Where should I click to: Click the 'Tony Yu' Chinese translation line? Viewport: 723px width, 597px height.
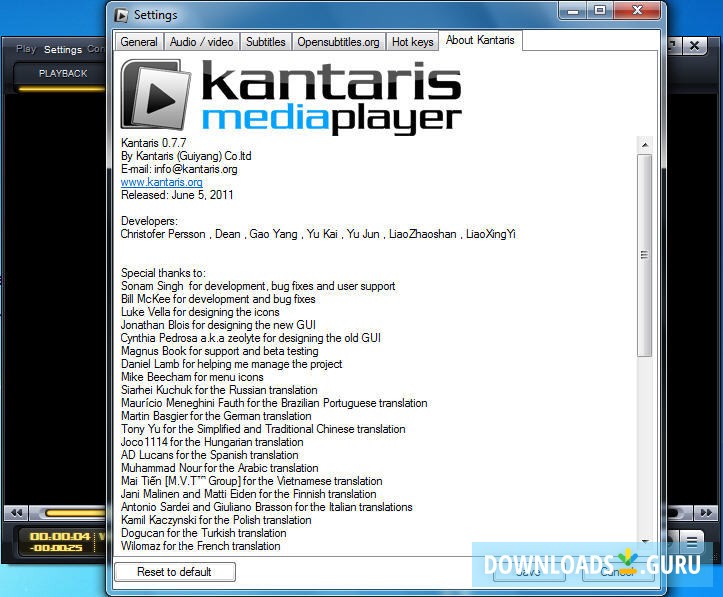coord(263,429)
